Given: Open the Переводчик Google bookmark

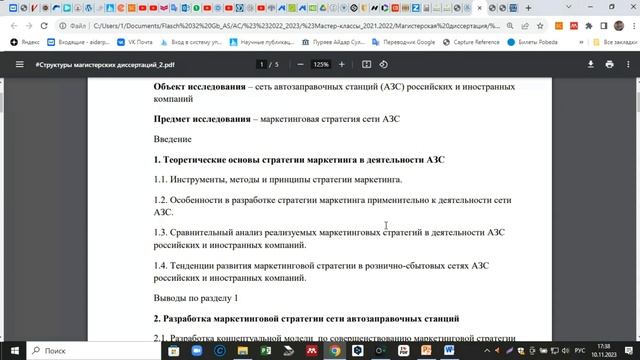Looking at the screenshot, I should [403, 42].
